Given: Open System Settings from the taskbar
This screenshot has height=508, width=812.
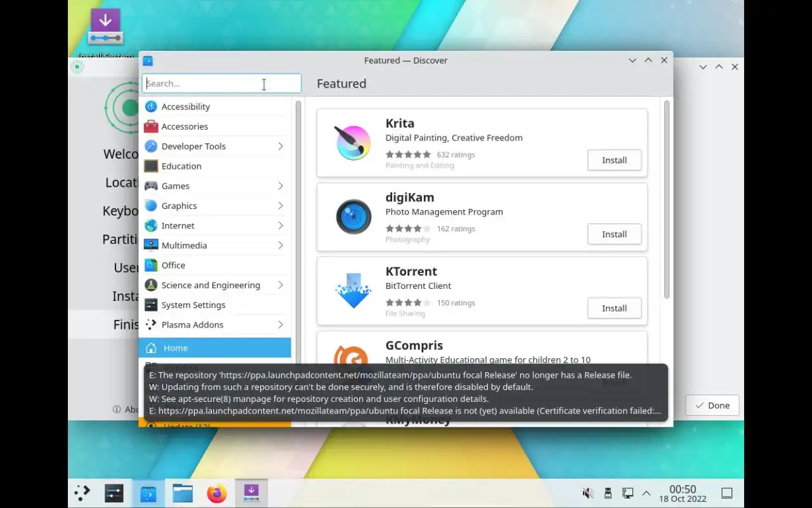Looking at the screenshot, I should [114, 493].
